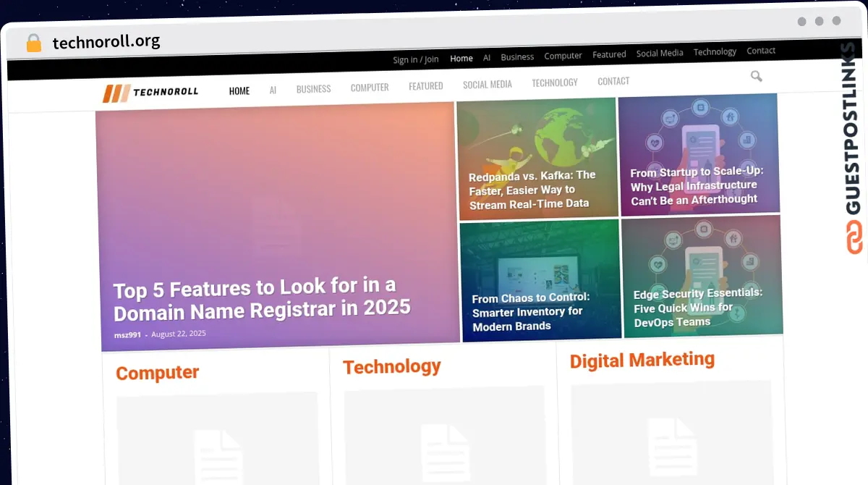The width and height of the screenshot is (868, 485).
Task: Open placeholder thumbnail under Computer
Action: click(x=218, y=440)
